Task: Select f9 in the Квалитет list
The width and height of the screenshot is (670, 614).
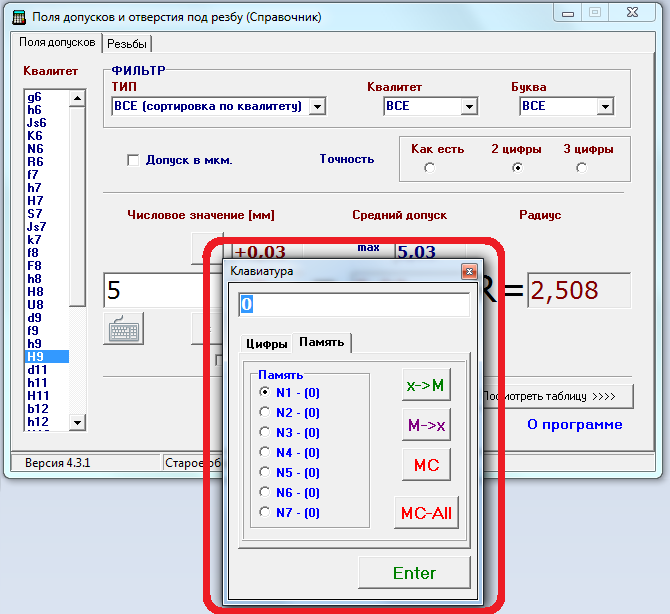Action: [47, 331]
